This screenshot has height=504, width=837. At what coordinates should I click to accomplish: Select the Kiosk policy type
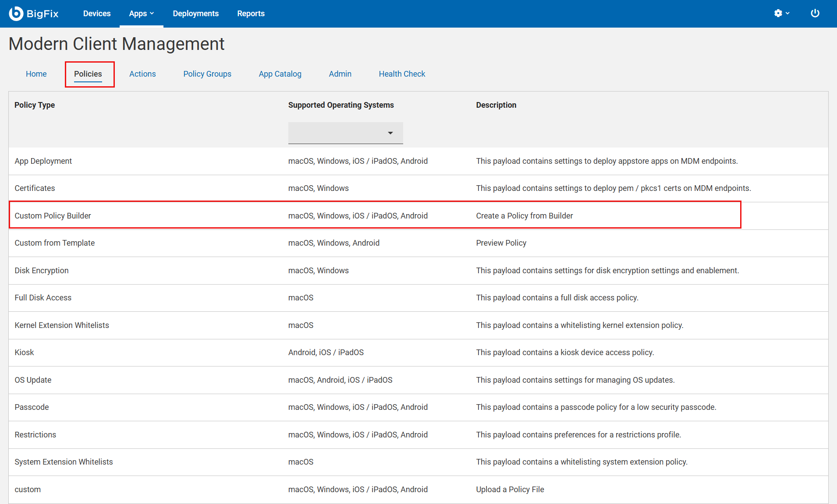tap(24, 352)
